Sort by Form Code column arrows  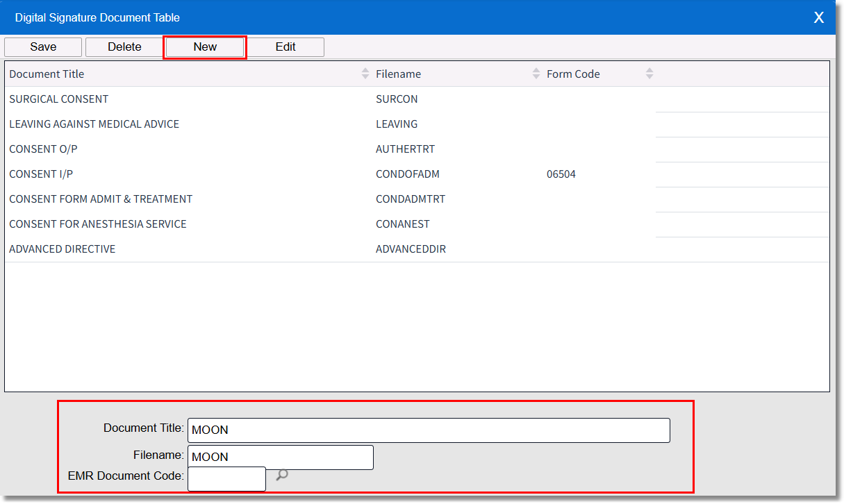[x=649, y=74]
